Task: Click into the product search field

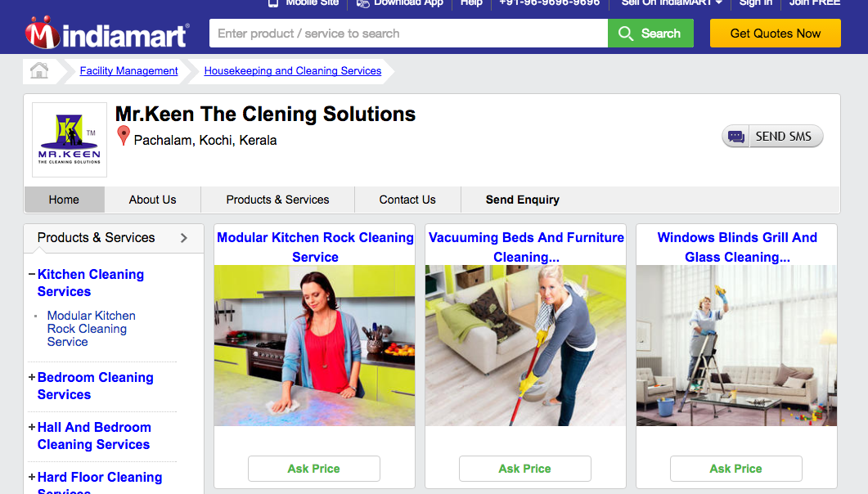Action: pyautogui.click(x=408, y=34)
